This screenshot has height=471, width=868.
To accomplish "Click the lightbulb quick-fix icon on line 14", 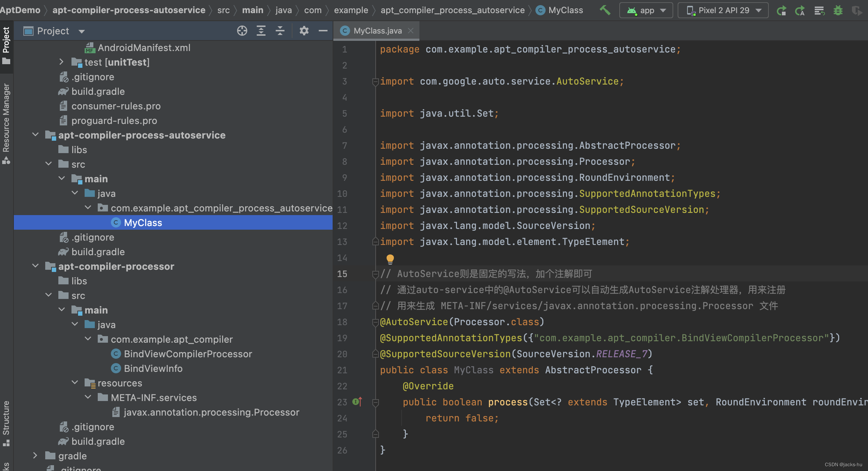I will (390, 259).
